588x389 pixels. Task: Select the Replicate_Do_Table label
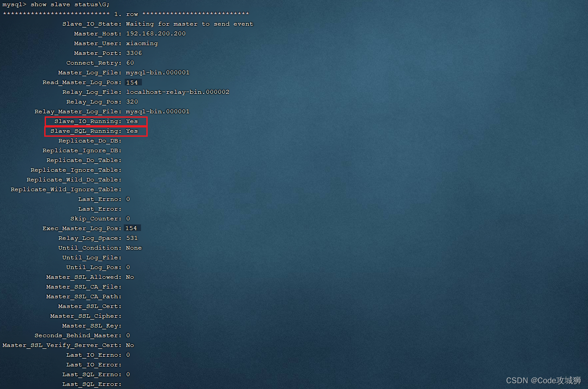(x=84, y=160)
